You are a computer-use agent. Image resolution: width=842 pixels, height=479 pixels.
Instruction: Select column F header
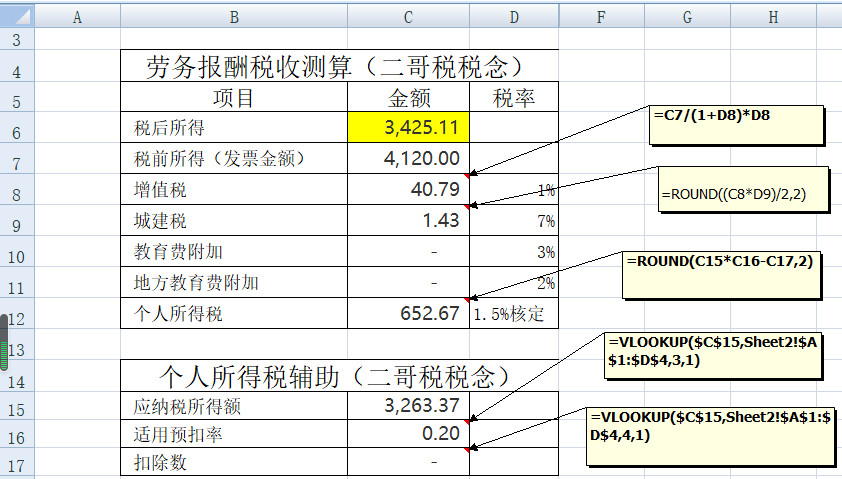601,17
